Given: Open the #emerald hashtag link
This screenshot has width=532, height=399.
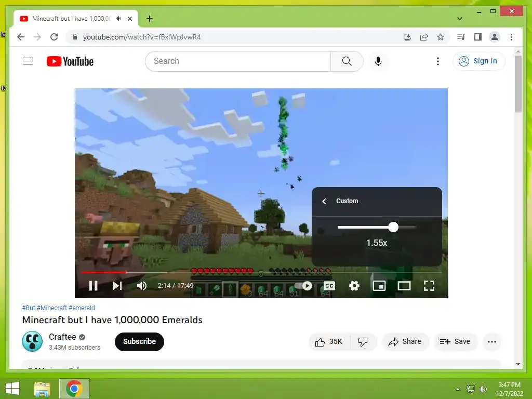Looking at the screenshot, I should click(x=82, y=308).
